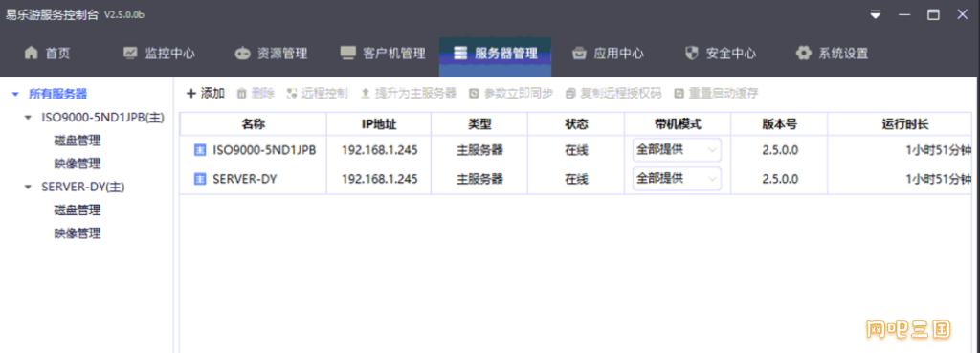Click the server icon beside SERVER-DY row
Image resolution: width=980 pixels, height=353 pixels.
(200, 179)
